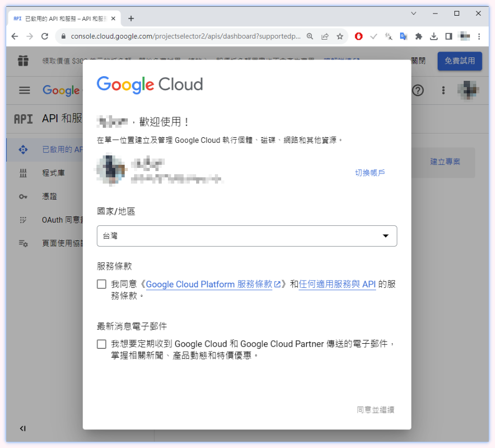The width and height of the screenshot is (495, 448).
Task: Open Chrome's three-dot menu
Action: tap(479, 37)
